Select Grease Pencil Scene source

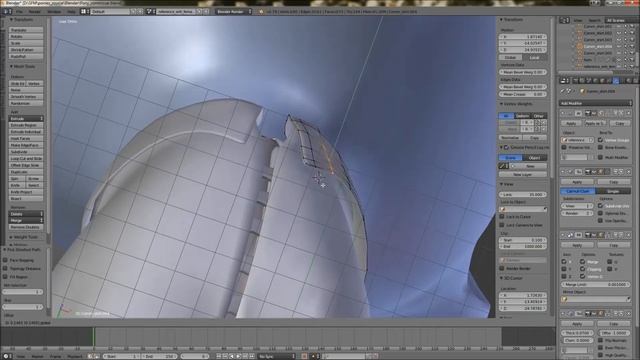[x=511, y=158]
